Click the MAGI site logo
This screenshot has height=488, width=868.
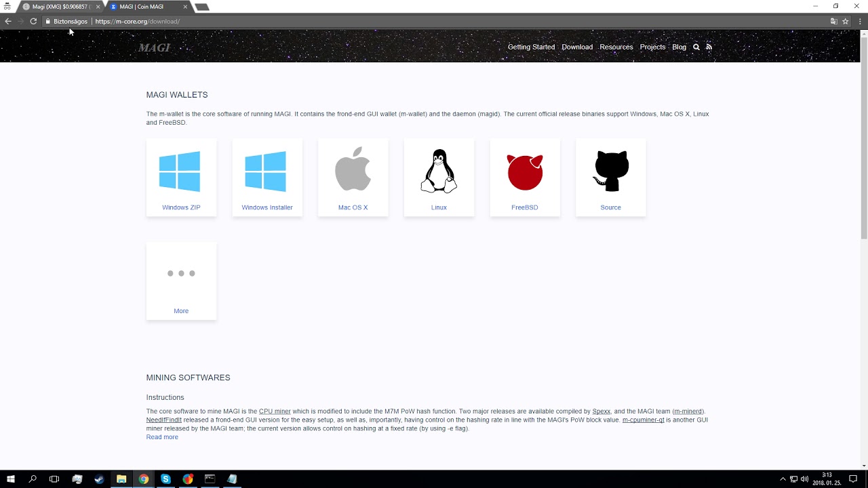pos(155,47)
